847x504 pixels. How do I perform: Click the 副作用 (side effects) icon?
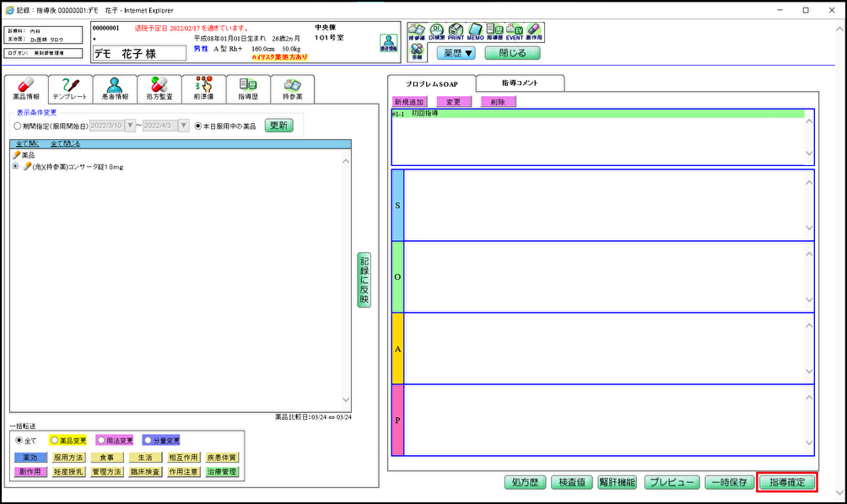(535, 29)
